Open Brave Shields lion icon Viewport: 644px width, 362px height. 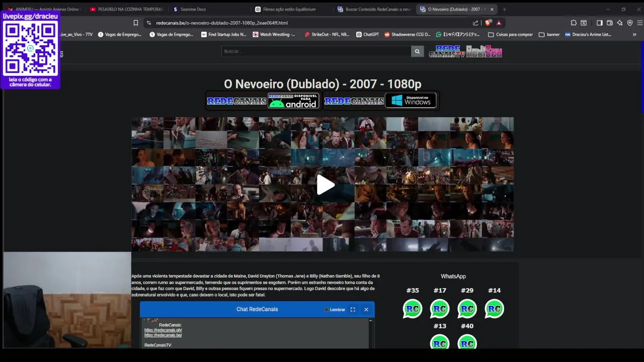pyautogui.click(x=488, y=23)
